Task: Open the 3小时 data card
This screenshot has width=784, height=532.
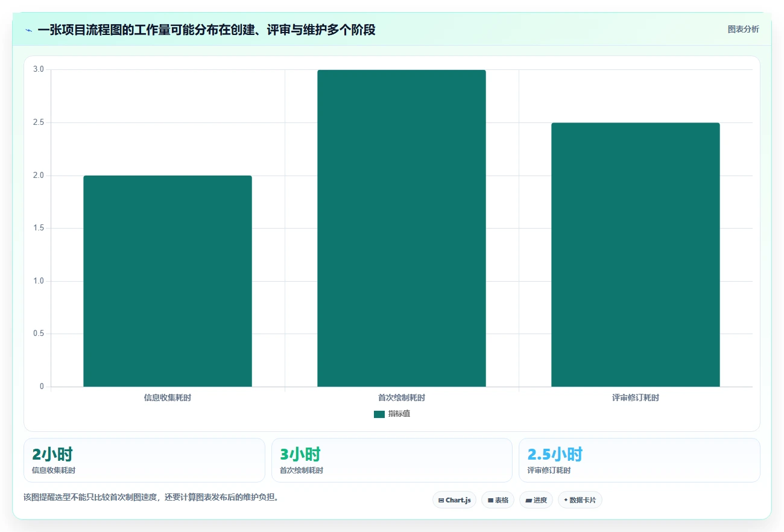Action: click(392, 460)
